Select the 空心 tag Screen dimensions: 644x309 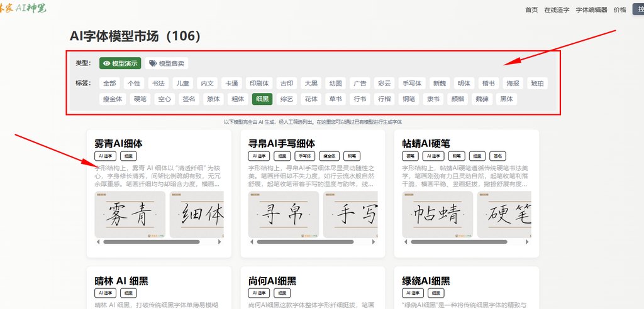pos(165,99)
